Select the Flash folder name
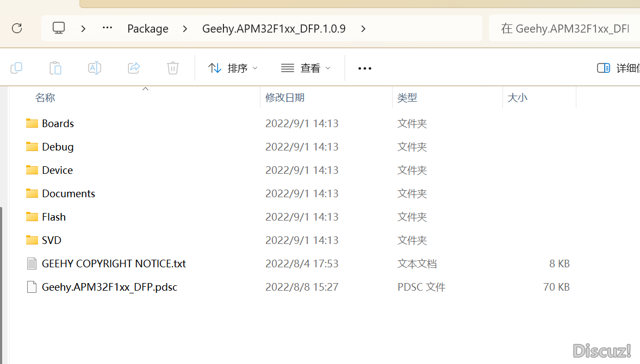Image resolution: width=640 pixels, height=364 pixels. click(x=54, y=217)
